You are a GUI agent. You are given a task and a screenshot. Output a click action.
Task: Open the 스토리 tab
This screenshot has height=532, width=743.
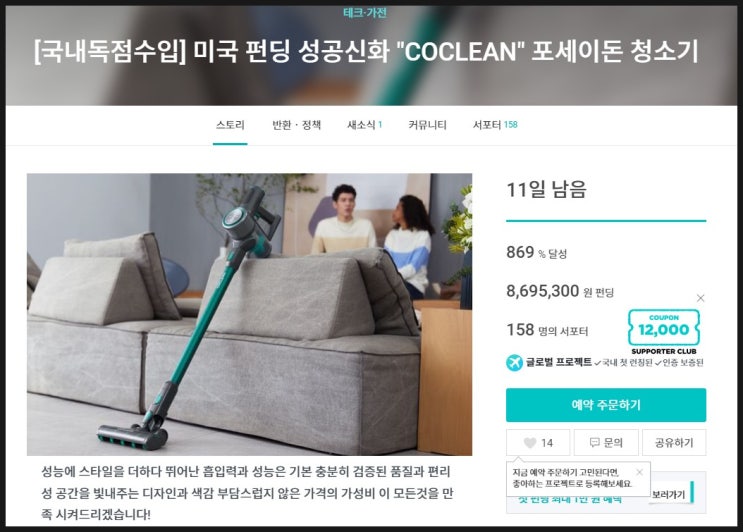230,125
